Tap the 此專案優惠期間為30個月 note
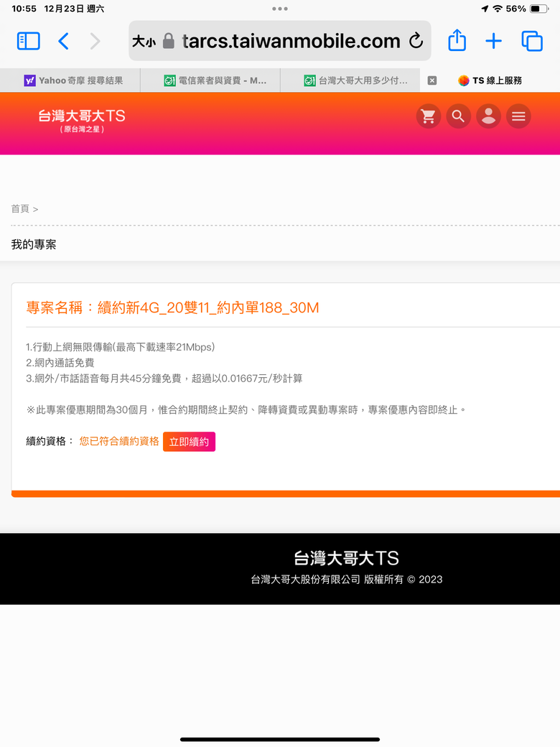560x747 pixels. pyautogui.click(x=246, y=409)
